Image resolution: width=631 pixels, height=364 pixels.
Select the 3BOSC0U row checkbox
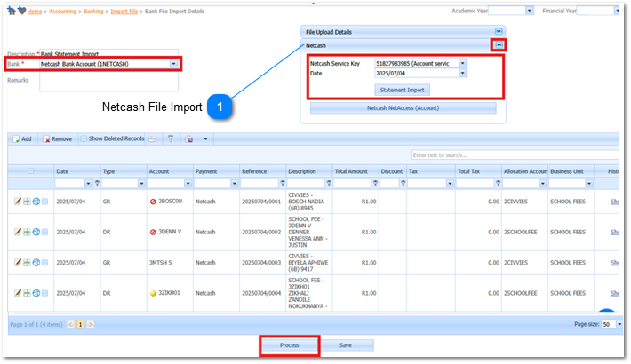pyautogui.click(x=45, y=202)
